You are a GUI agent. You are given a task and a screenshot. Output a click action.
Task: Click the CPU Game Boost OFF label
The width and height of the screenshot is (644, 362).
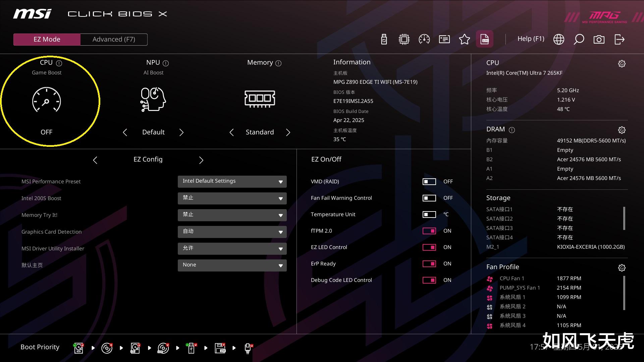click(46, 132)
